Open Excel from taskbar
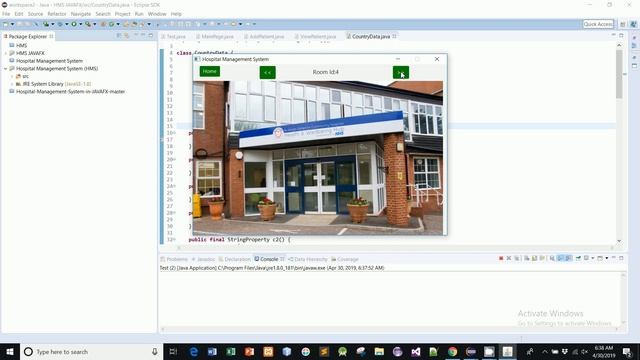Image resolution: width=640 pixels, height=360 pixels. pyautogui.click(x=231, y=351)
